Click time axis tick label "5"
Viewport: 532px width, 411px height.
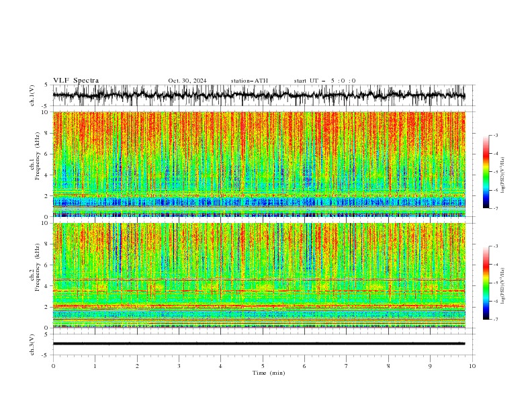point(263,366)
